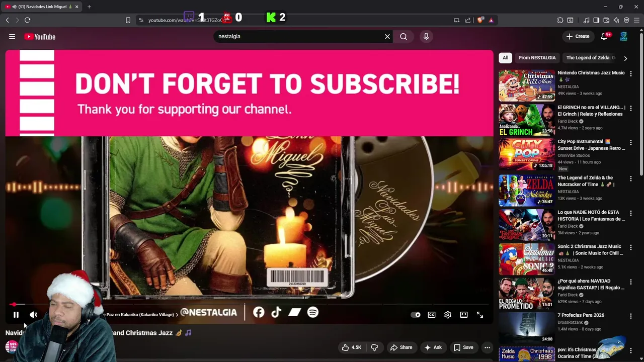Screen dimensions: 644x362
Task: Toggle closed captions with the CC button
Action: coord(432,315)
